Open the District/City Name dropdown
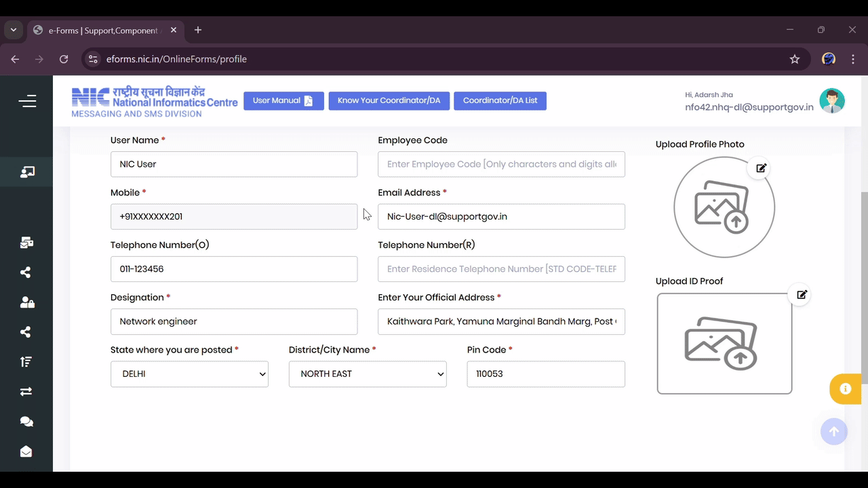 coord(368,373)
